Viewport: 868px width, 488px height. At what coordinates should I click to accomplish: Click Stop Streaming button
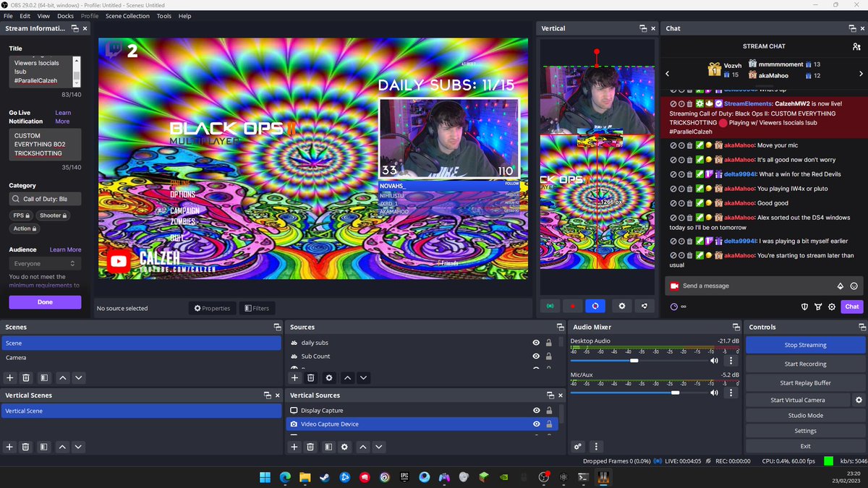pos(805,345)
